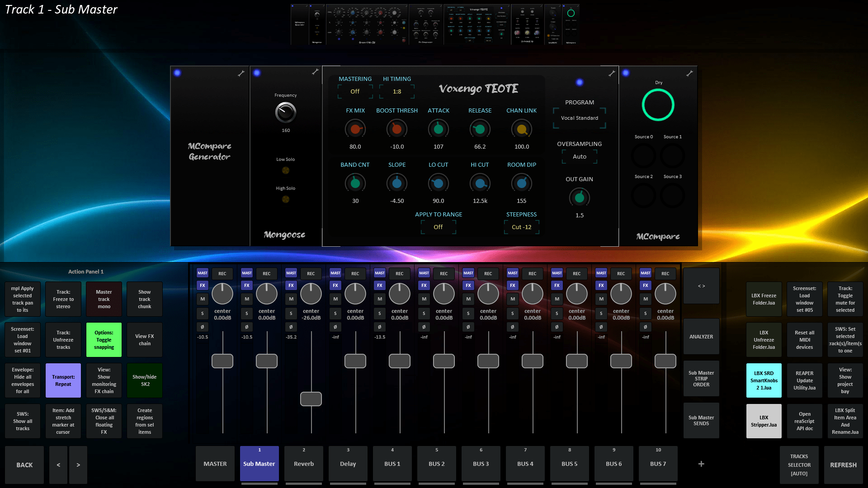Click the MCompare Dry ring button
Viewport: 868px width, 488px height.
point(658,105)
